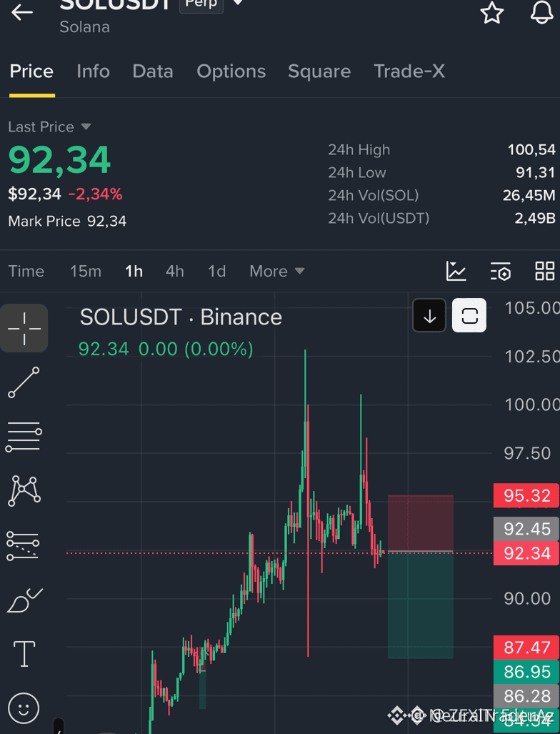Viewport: 560px width, 734px height.
Task: Click the 92.45 entry price label
Action: tap(526, 529)
